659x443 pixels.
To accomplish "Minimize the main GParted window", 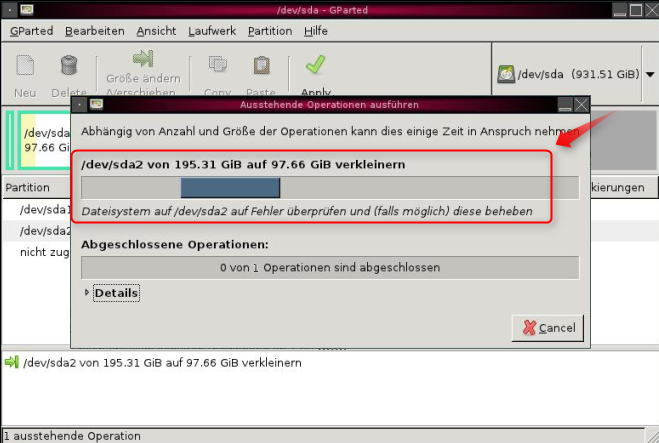I will [620, 10].
